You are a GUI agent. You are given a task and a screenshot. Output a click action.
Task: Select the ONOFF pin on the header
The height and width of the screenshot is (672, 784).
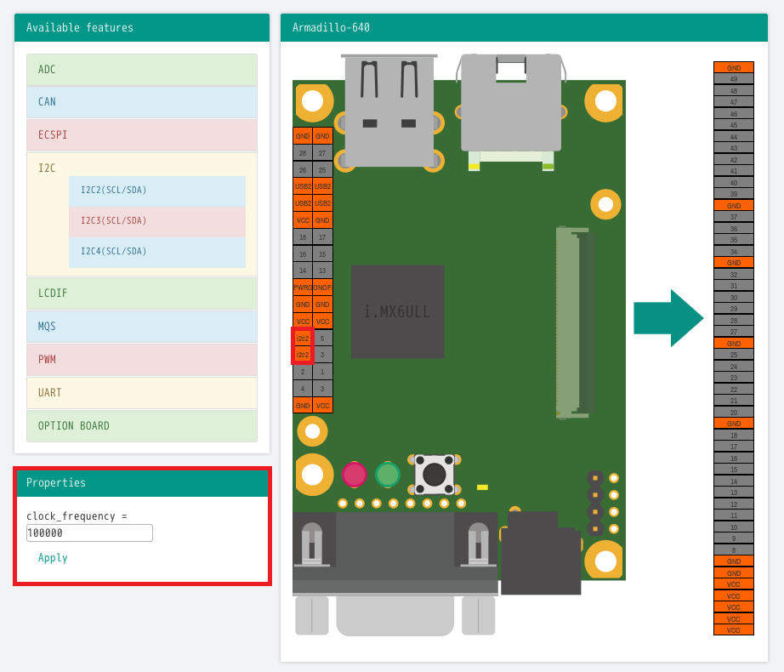(x=322, y=288)
